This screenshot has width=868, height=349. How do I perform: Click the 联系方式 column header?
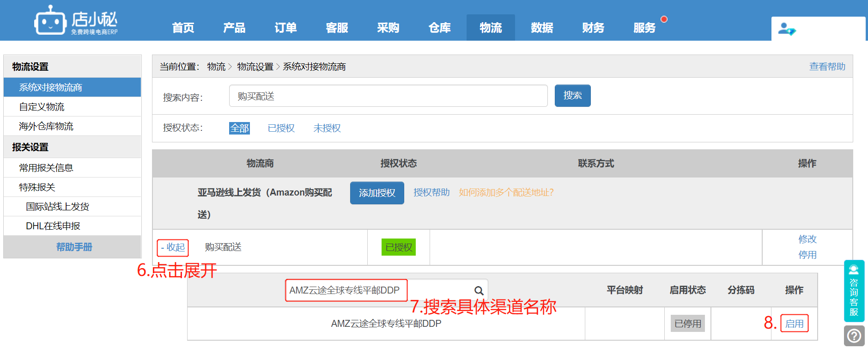(x=596, y=163)
